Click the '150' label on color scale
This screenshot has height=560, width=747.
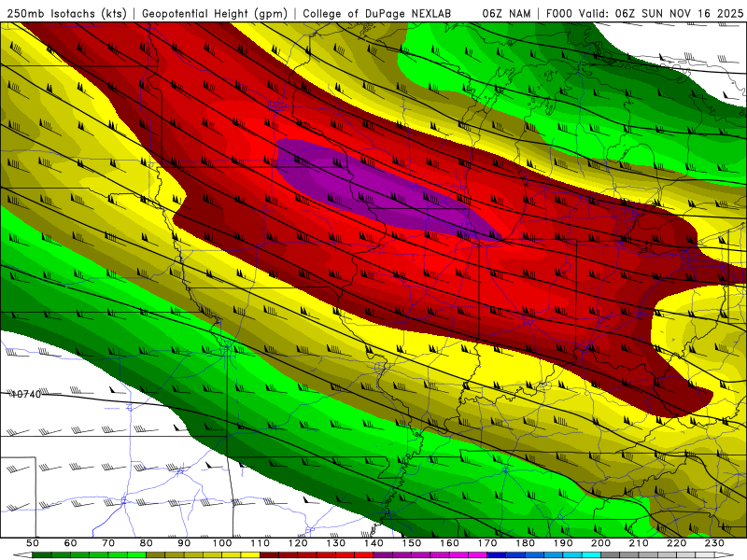click(411, 543)
